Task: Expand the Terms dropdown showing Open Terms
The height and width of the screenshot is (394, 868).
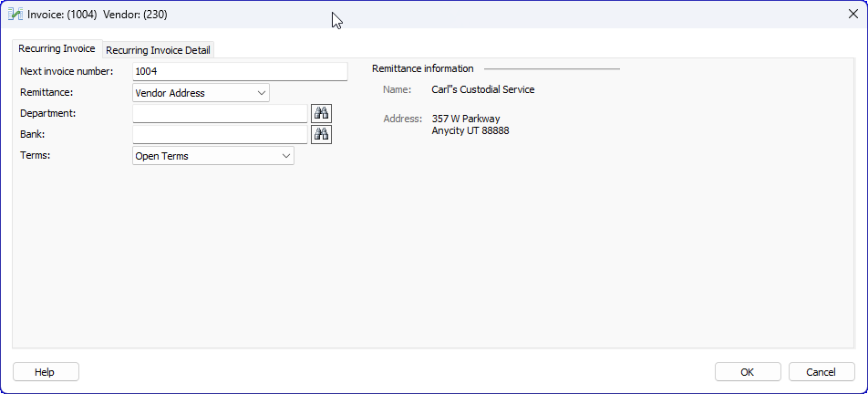Action: tap(213, 156)
